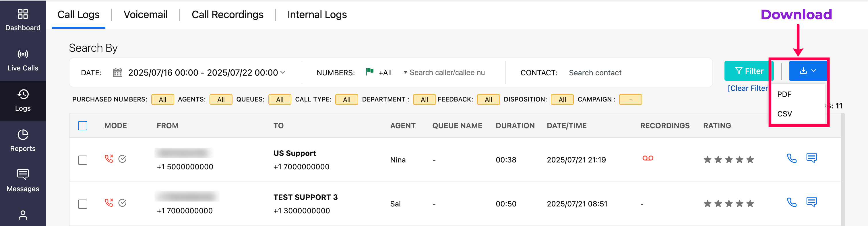Open the message icon in TEST SUPPORT 3 row
The height and width of the screenshot is (226, 868).
coord(811,202)
